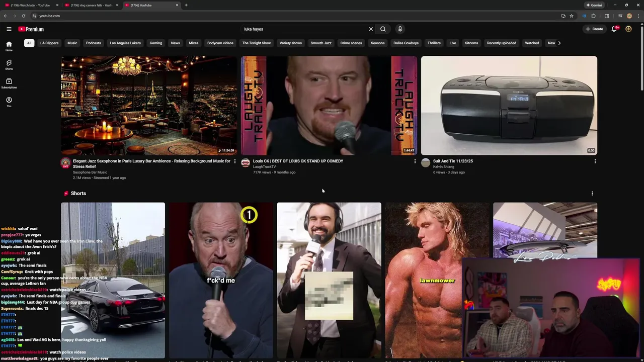Select the Bodycam videos chip
The height and width of the screenshot is (362, 644).
tap(220, 43)
